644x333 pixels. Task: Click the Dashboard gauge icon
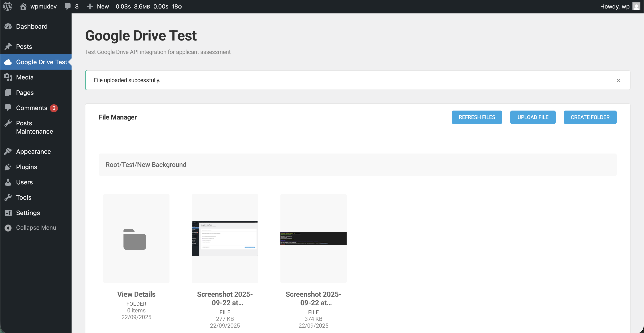pyautogui.click(x=8, y=27)
